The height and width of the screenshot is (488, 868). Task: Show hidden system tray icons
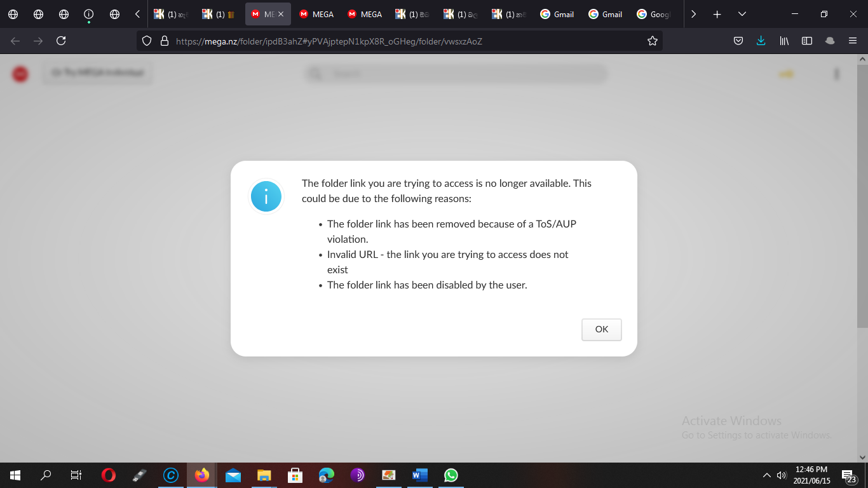767,475
